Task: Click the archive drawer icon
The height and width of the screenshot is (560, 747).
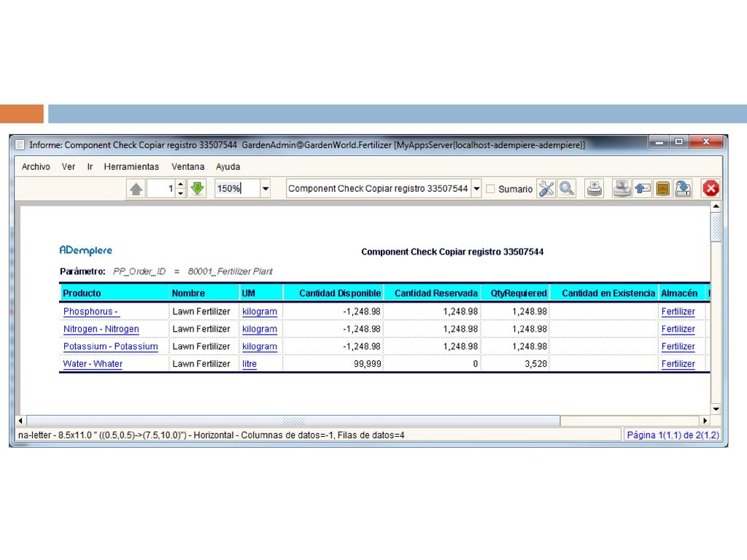Action: 662,189
